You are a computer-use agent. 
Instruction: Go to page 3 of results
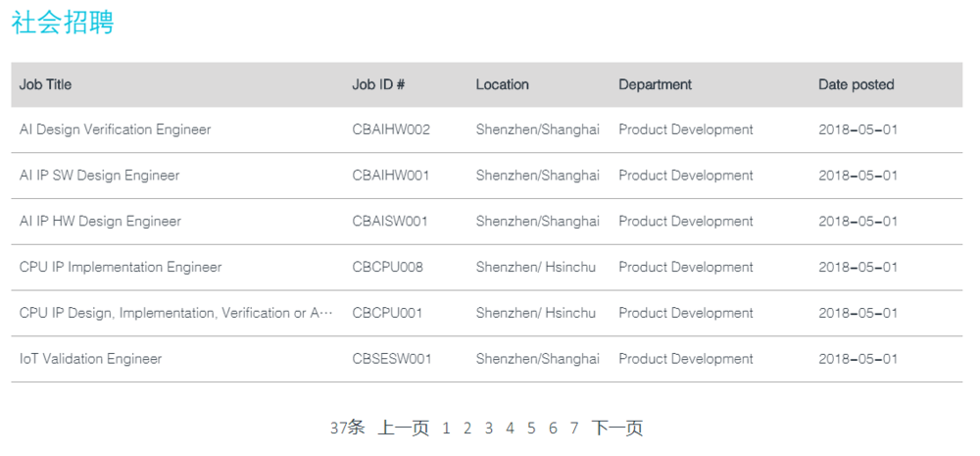click(489, 429)
